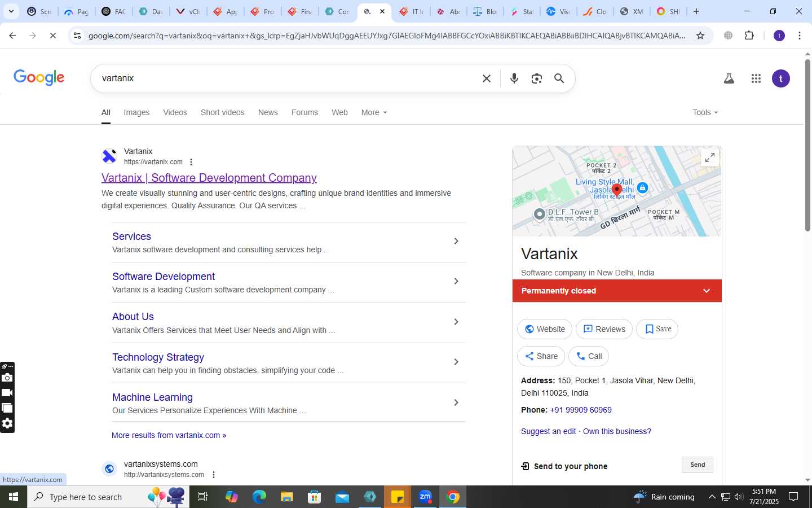
Task: Open the Rain coming weather widget
Action: pyautogui.click(x=664, y=497)
